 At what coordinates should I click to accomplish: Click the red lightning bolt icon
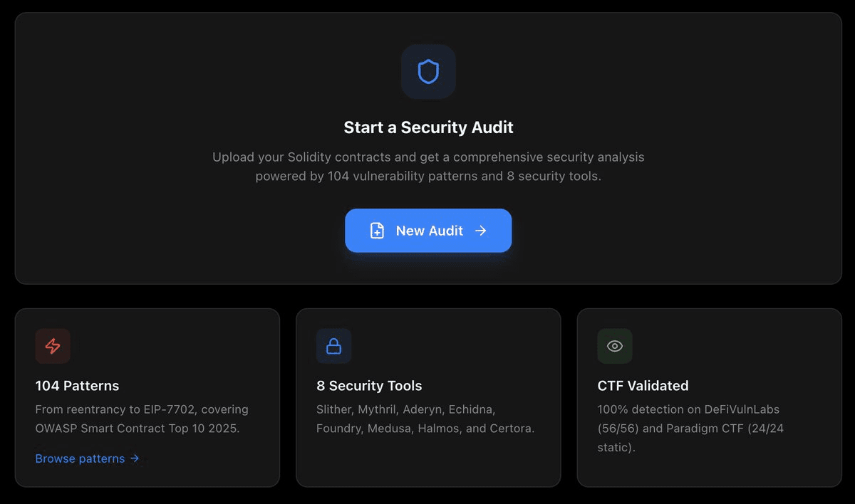pyautogui.click(x=53, y=346)
